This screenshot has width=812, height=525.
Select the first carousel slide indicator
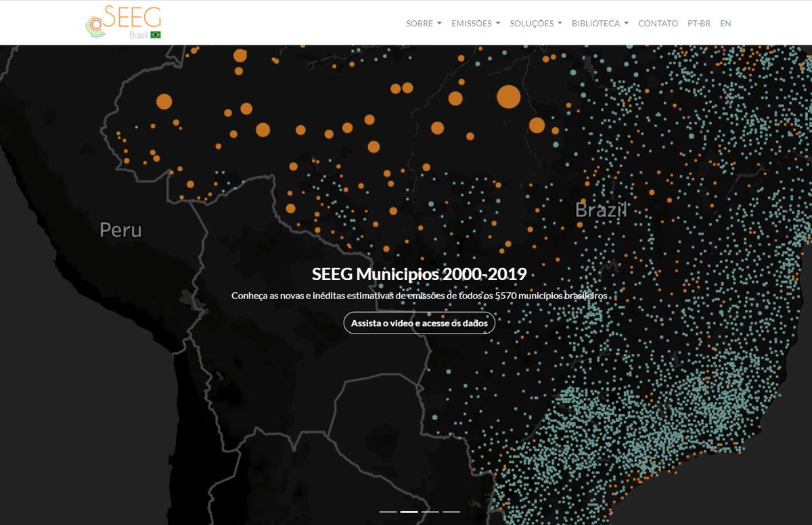click(388, 511)
